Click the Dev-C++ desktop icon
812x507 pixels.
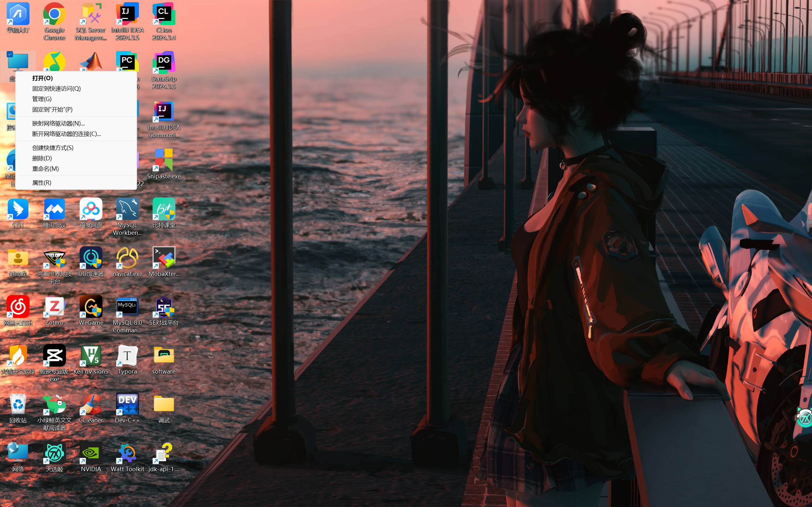[x=127, y=405]
